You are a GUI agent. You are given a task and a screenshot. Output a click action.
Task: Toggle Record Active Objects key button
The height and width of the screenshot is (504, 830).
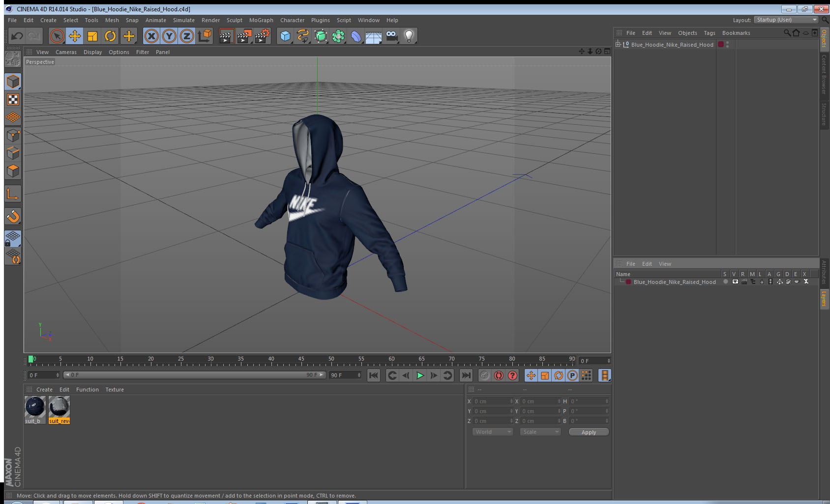[x=485, y=375]
